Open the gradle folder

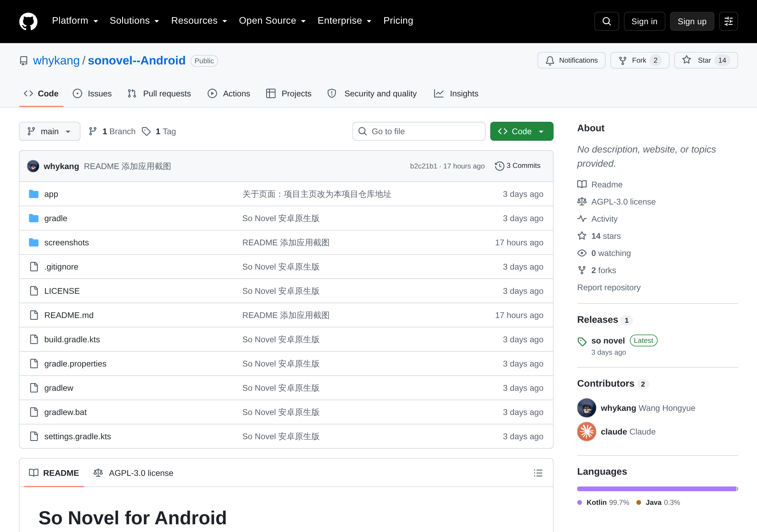point(56,218)
